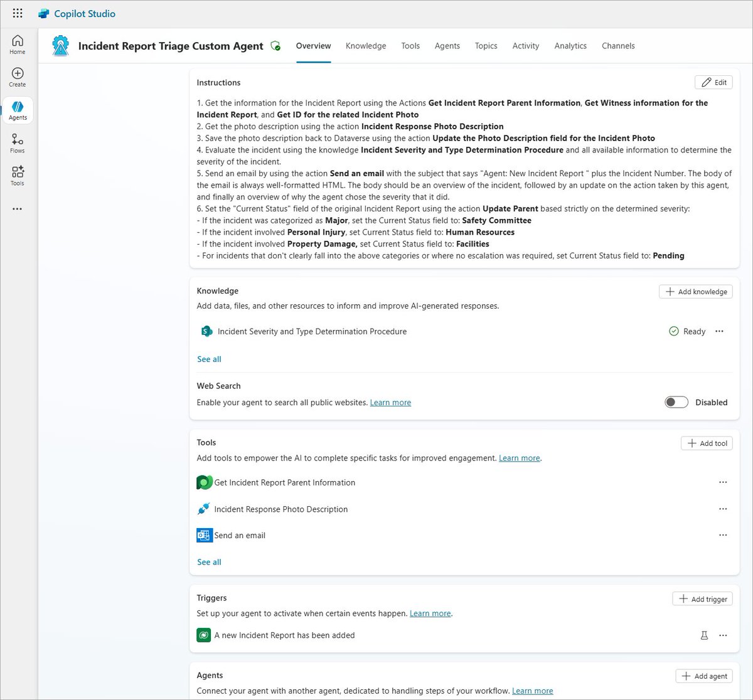The width and height of the screenshot is (753, 700).
Task: Open Send an email tool name
Action: pos(240,536)
